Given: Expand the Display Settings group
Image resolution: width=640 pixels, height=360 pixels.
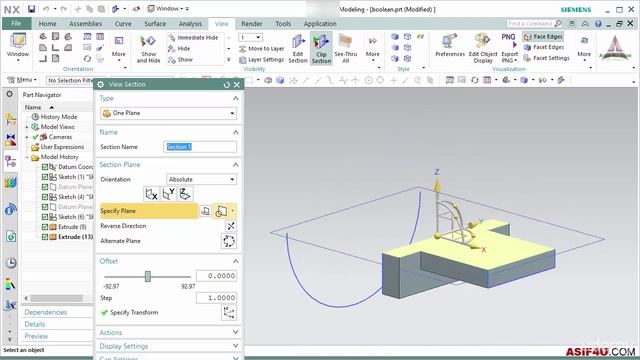Looking at the screenshot, I should point(236,346).
